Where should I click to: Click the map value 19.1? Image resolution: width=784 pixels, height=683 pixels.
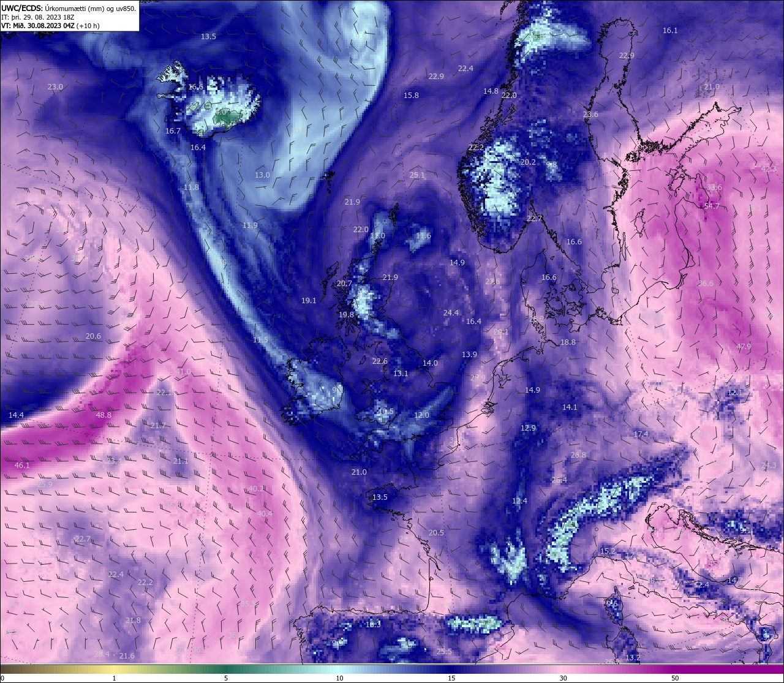pyautogui.click(x=309, y=301)
